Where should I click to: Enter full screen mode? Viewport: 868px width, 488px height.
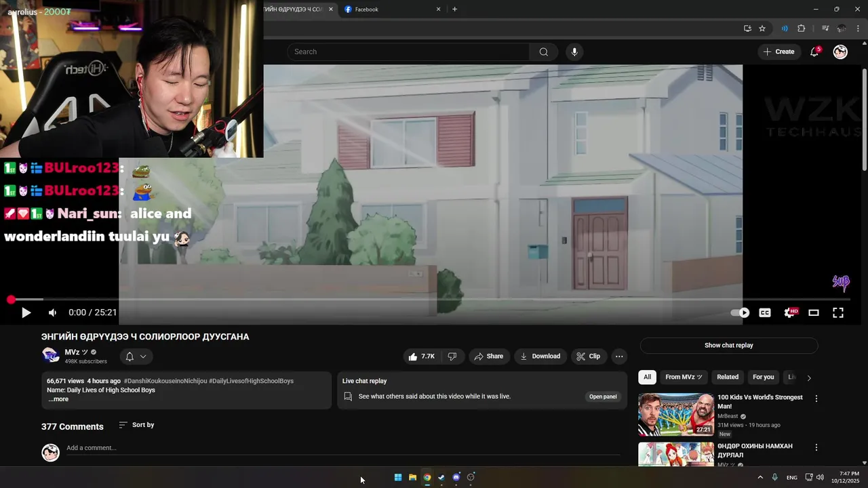point(838,312)
